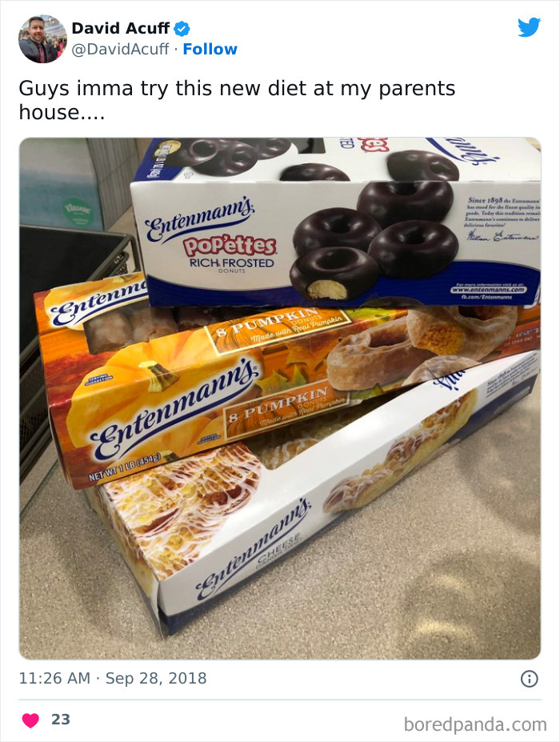
Task: Click the chocolate donut with bite
Action: tap(334, 275)
